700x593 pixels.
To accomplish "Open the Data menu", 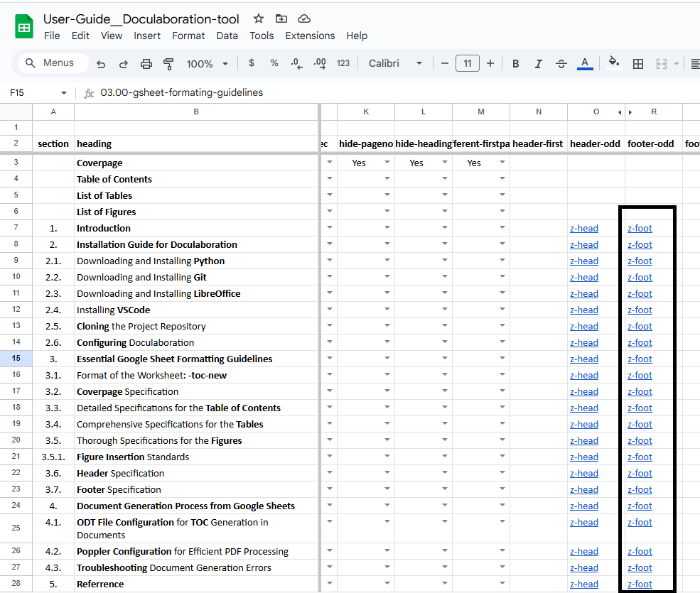I will [227, 36].
